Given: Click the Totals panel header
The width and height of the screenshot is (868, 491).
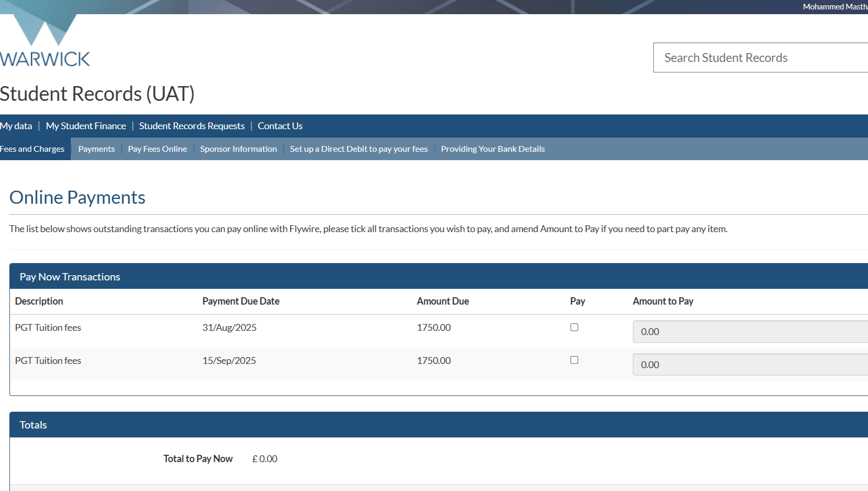Looking at the screenshot, I should point(439,425).
